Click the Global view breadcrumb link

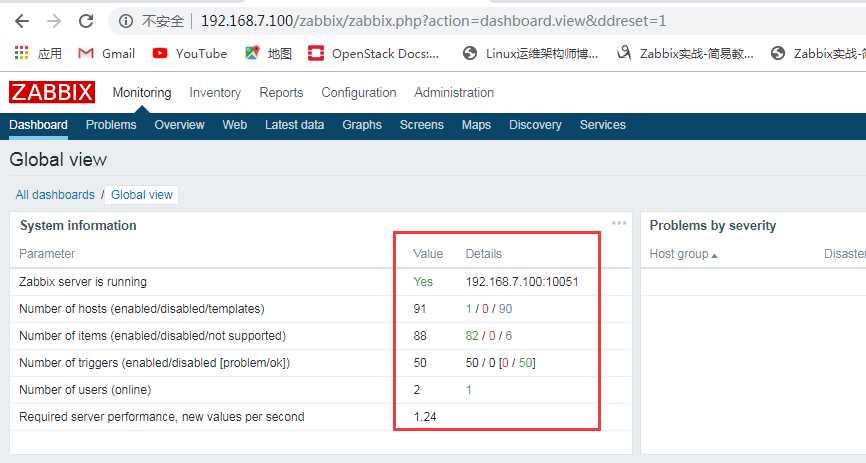(x=142, y=194)
